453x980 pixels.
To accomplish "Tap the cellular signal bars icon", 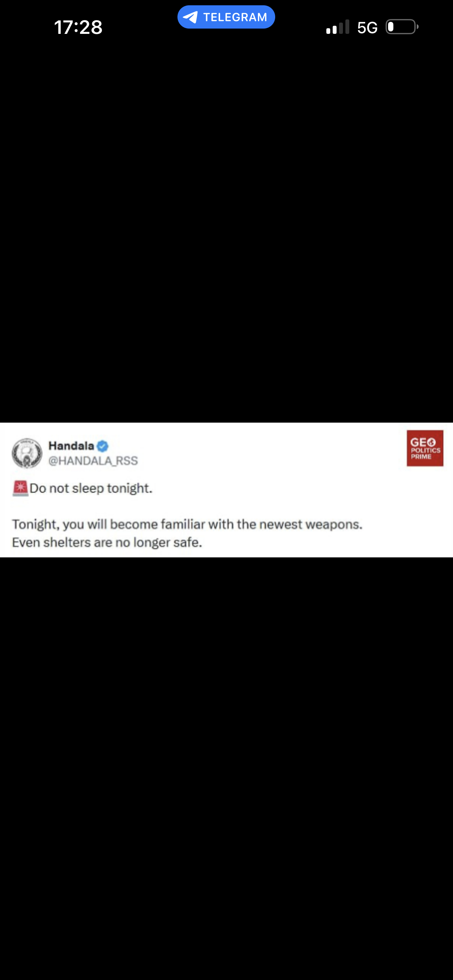I will [338, 27].
